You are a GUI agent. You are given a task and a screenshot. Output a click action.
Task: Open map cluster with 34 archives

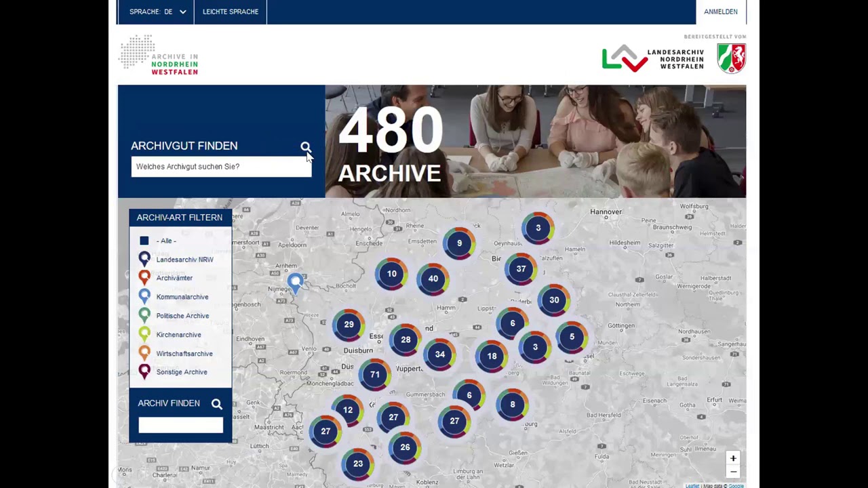pos(440,354)
